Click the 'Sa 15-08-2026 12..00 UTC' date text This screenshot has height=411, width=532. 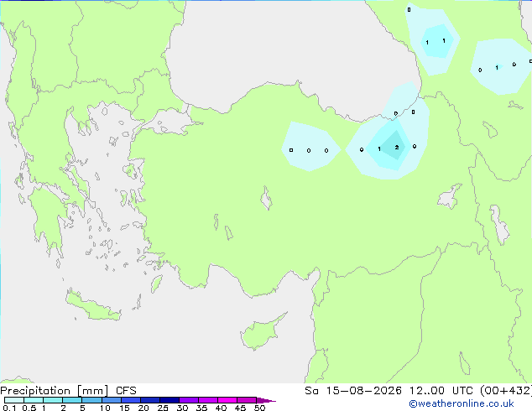(x=389, y=391)
